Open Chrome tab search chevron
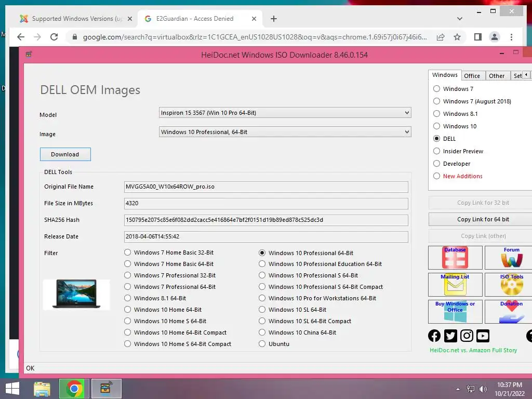Screen dimensions: 532x399 (x=460, y=19)
